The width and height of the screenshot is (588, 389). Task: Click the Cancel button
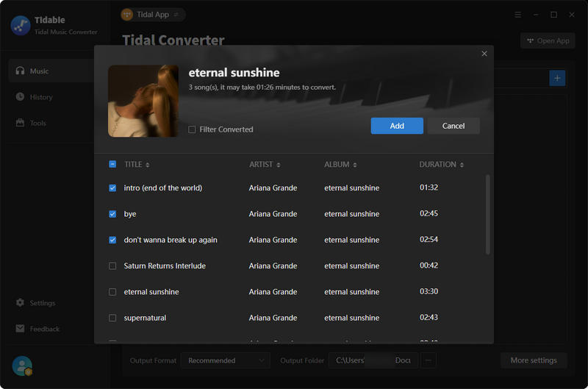(x=453, y=126)
